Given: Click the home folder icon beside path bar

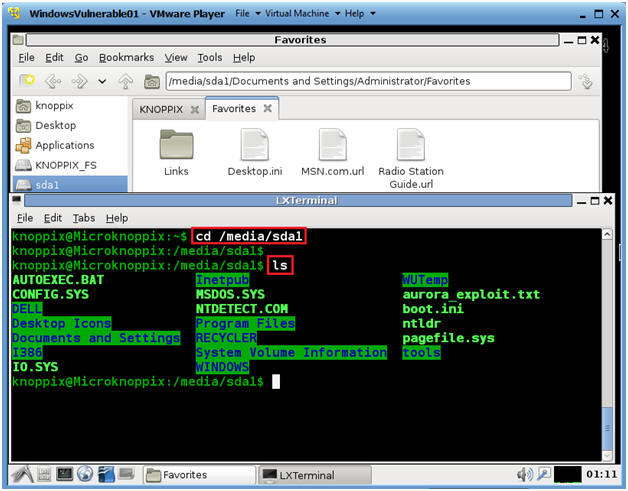Looking at the screenshot, I should tap(152, 81).
